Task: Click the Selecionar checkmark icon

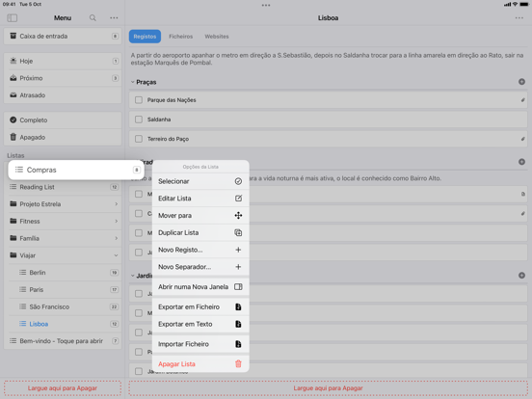Action: pos(238,181)
